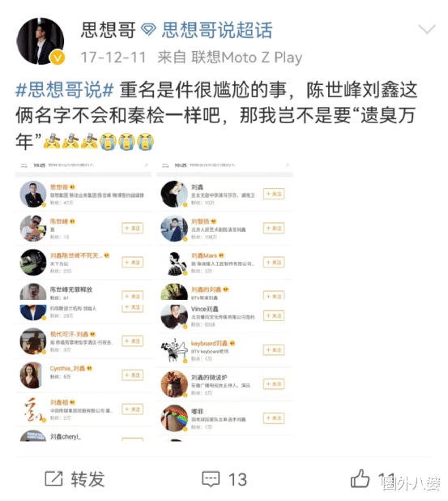
Task: Follow 陈世峰 with the 关注 button
Action: coord(133,228)
